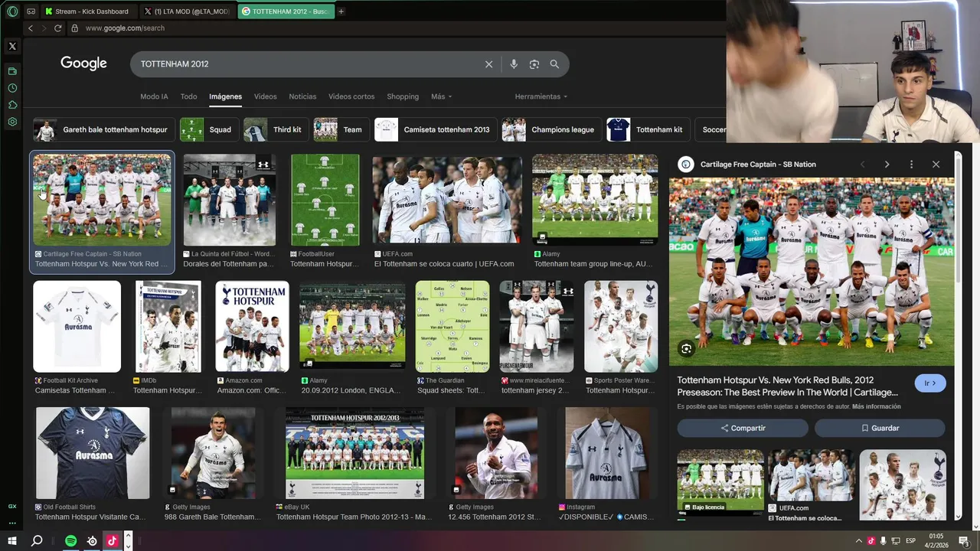980x551 pixels.
Task: Select the Videos search tab
Action: 265,97
